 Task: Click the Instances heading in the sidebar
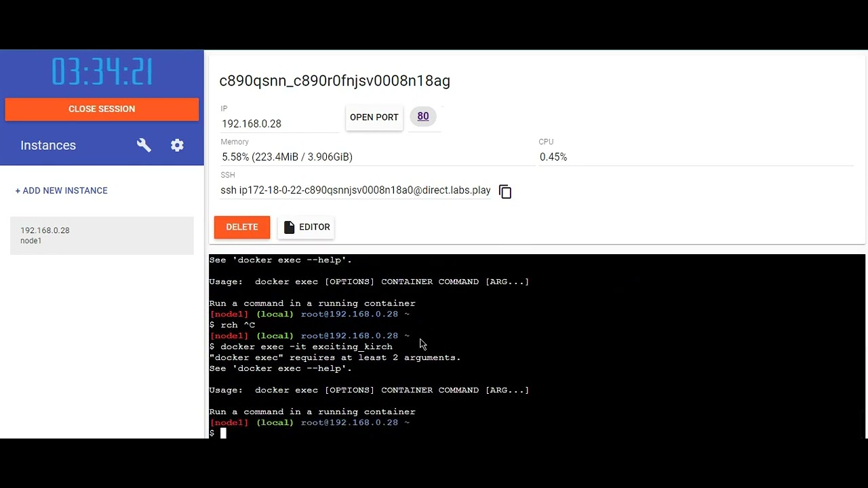click(48, 145)
